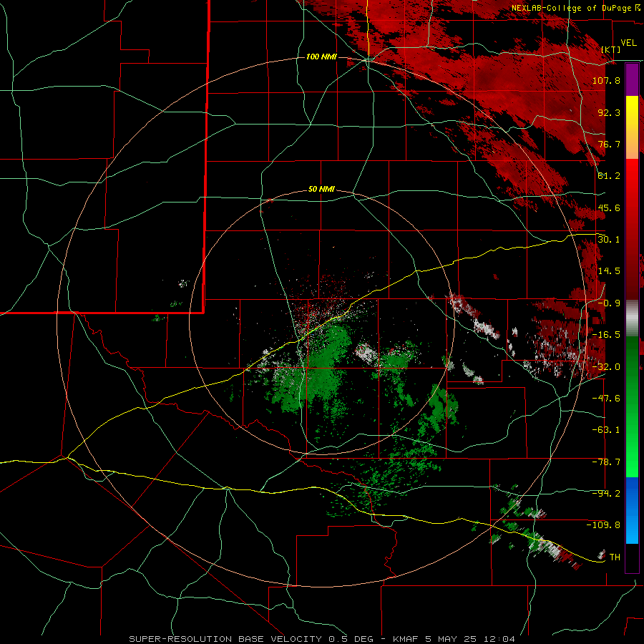
Task: Click the green segment of the color bar
Action: tap(632, 406)
